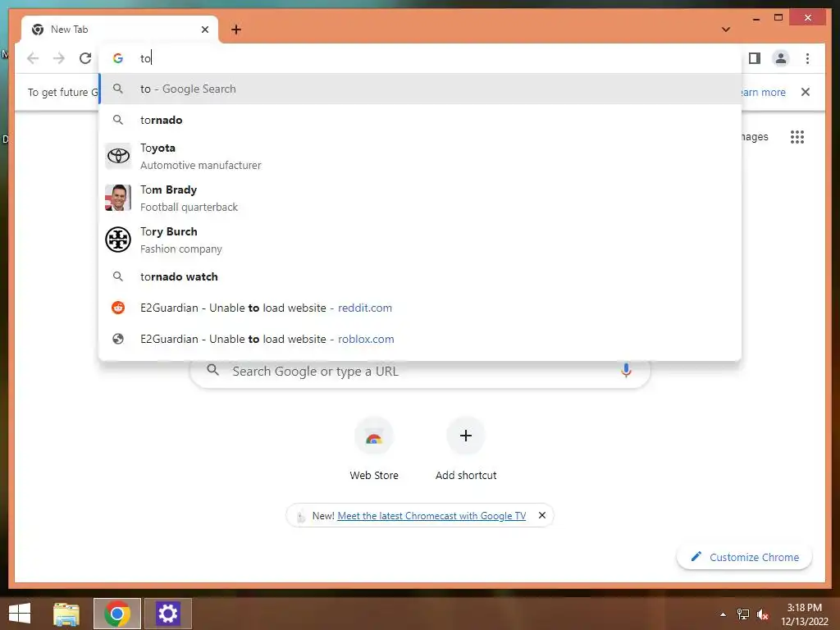Image resolution: width=840 pixels, height=630 pixels.
Task: Show hidden tray icons arrow
Action: point(723,614)
